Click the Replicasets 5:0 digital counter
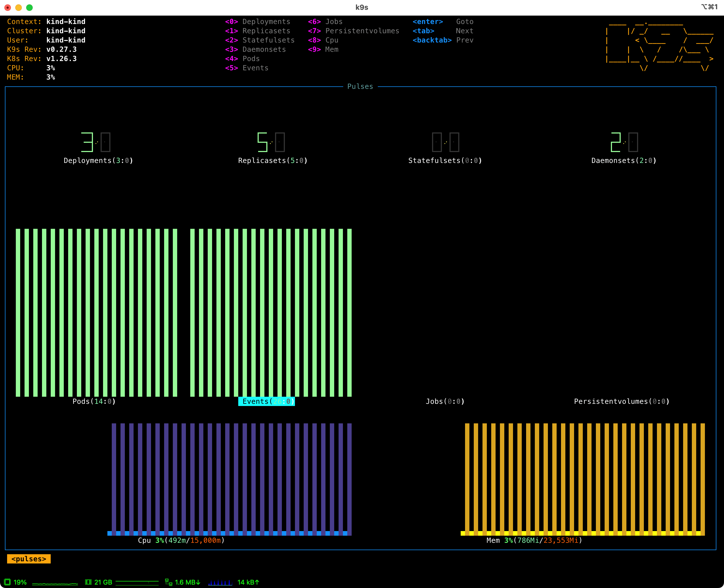Image resolution: width=724 pixels, height=588 pixels. click(271, 142)
